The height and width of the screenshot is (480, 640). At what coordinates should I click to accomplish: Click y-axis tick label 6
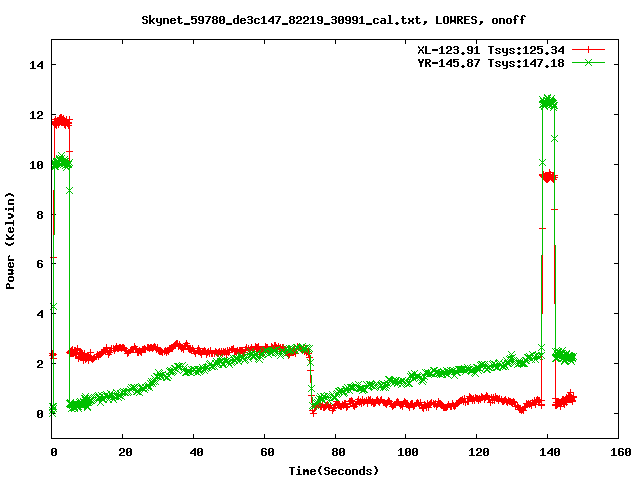point(40,264)
